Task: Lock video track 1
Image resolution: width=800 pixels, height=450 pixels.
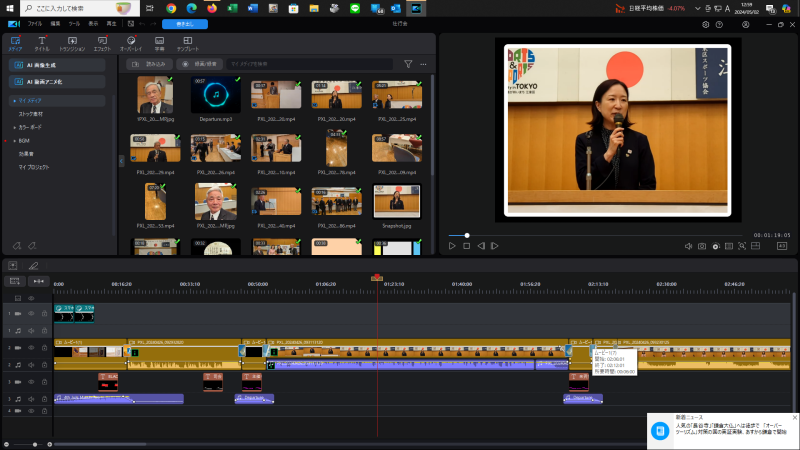Action: [44, 314]
